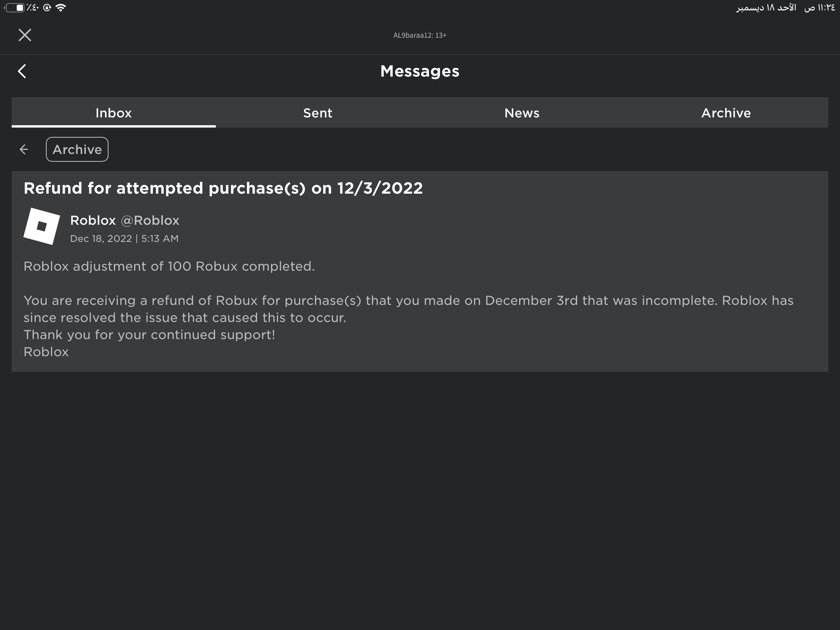Tap the Wi-Fi status icon
Image resolution: width=840 pixels, height=630 pixels.
coord(60,7)
